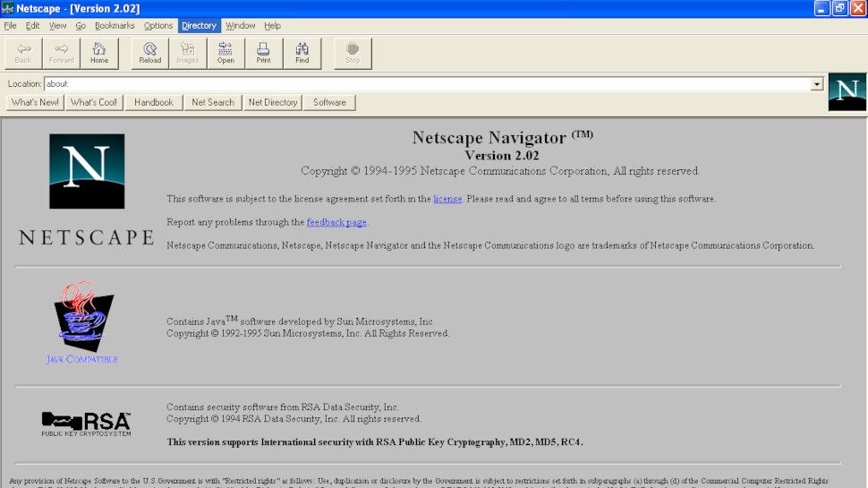Open the feedback page link

click(x=336, y=222)
